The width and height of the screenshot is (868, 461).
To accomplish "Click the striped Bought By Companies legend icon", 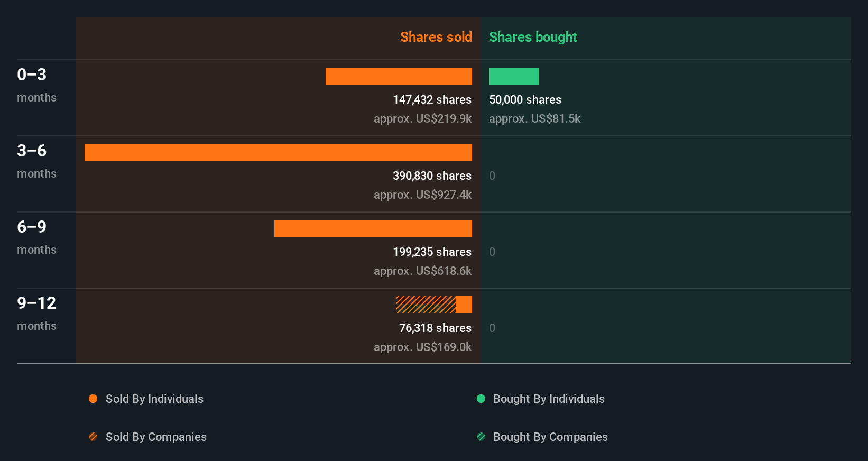I will [481, 437].
